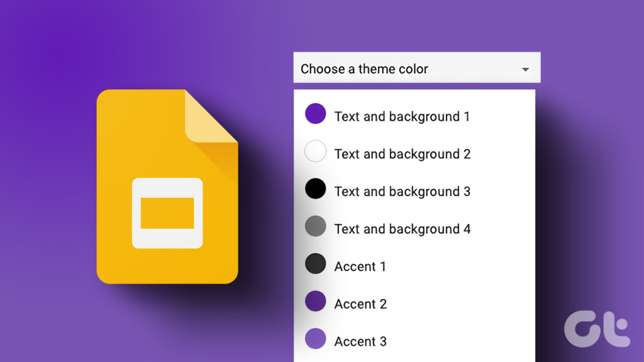
Task: Choose the Accent 3 option
Action: tap(361, 341)
